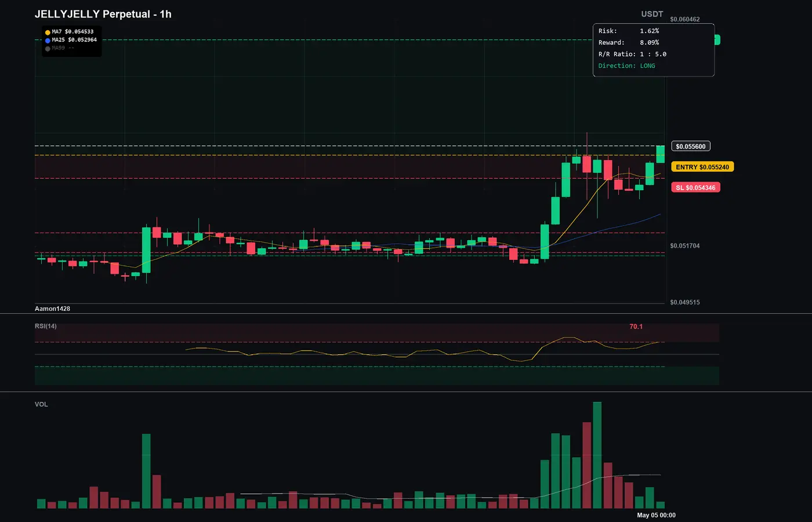The image size is (812, 522).
Task: Click the $0.049515 price axis label
Action: point(685,302)
